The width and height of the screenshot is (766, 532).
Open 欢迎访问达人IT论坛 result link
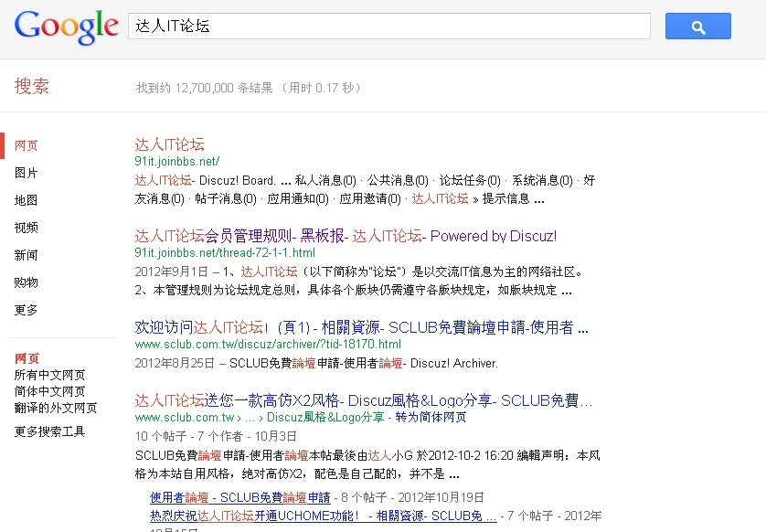pyautogui.click(x=361, y=328)
